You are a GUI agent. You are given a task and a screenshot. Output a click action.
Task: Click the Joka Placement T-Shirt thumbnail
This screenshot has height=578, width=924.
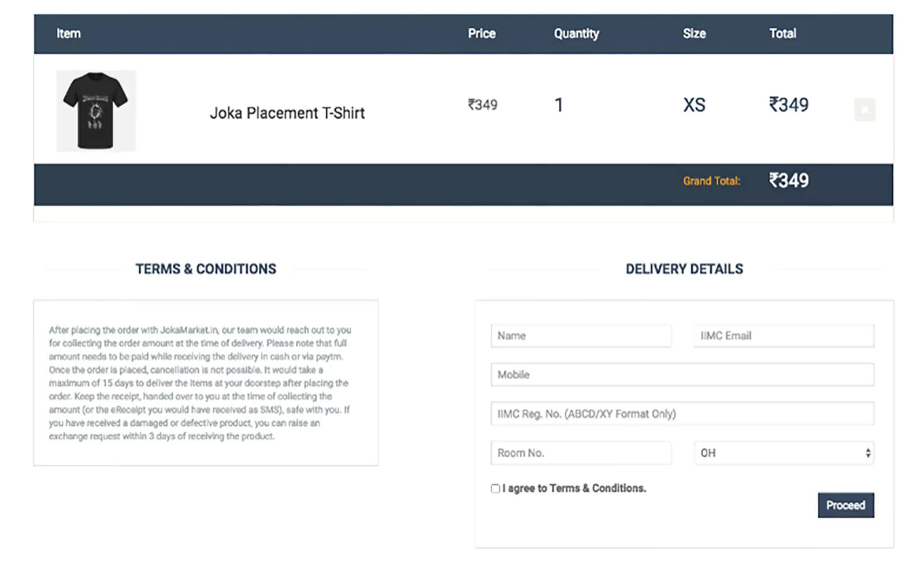coord(95,110)
